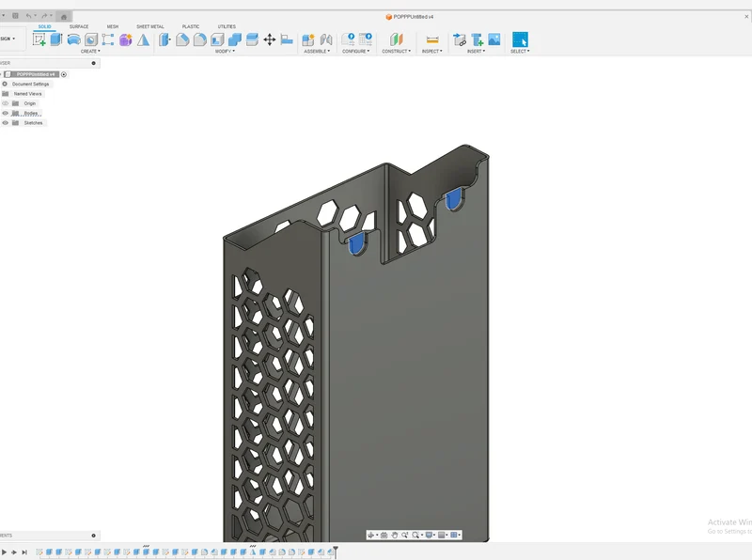Choose the Move/Copy tool
Image resolution: width=752 pixels, height=560 pixels.
click(x=270, y=39)
